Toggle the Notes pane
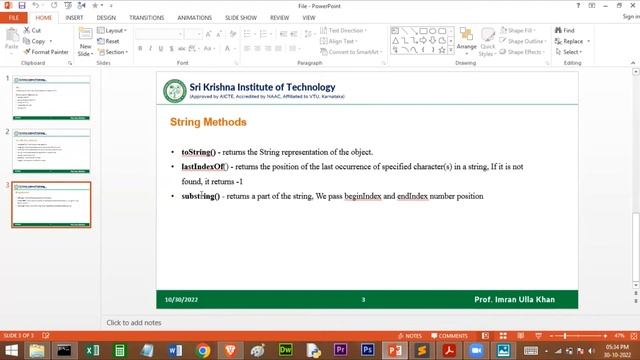Screen dimensions: 640x360 410,336
